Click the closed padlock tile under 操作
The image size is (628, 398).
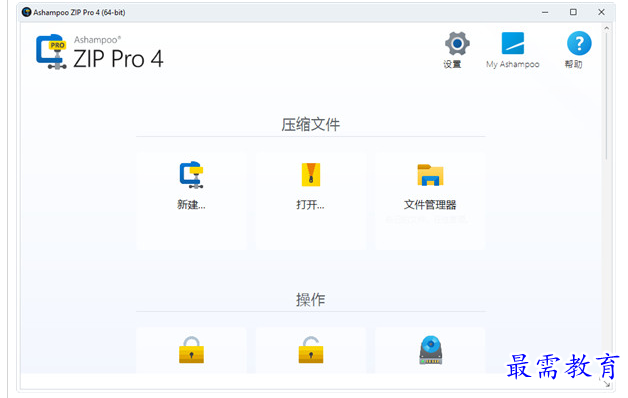coord(191,350)
